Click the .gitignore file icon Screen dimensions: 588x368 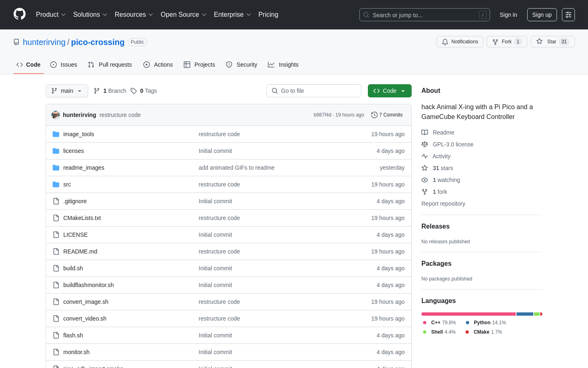[56, 201]
